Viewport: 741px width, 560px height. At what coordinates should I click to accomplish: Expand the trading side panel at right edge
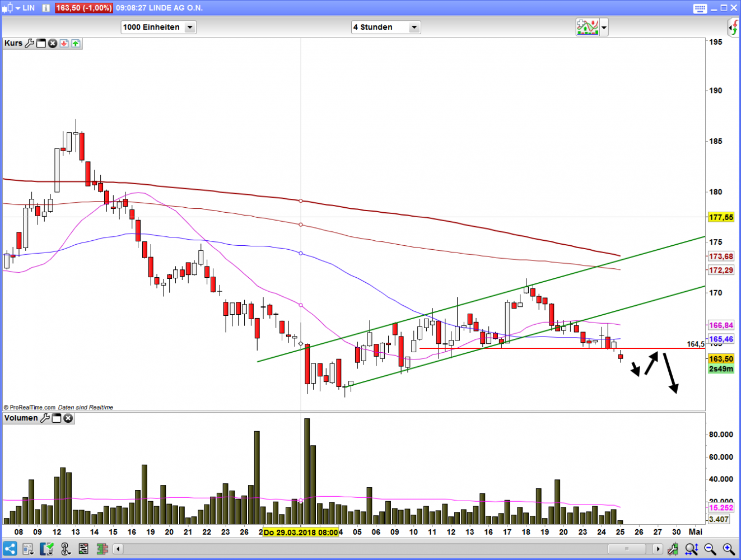(734, 27)
